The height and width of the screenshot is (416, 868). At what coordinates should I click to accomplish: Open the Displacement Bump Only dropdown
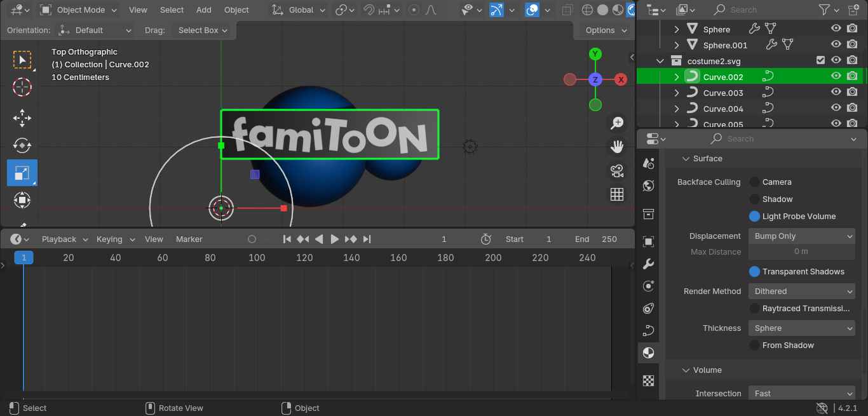803,236
